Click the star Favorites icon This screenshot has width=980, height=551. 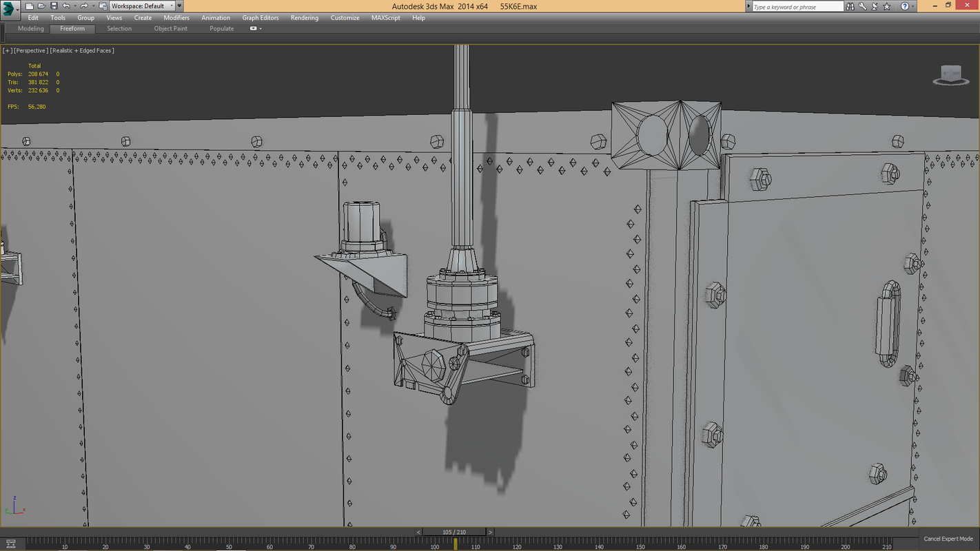pos(885,6)
